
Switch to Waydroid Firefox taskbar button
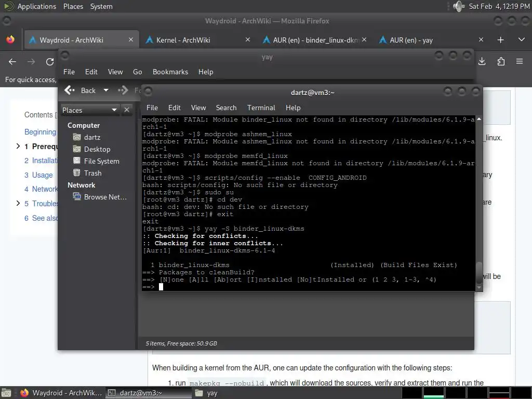(61, 393)
